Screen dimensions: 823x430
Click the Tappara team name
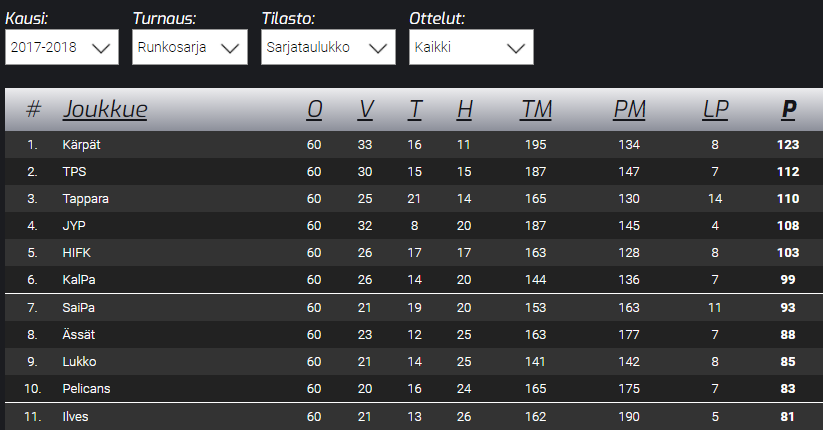point(86,199)
